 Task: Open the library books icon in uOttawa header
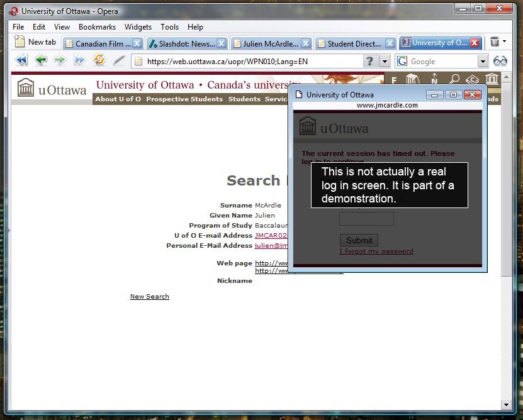[x=413, y=79]
